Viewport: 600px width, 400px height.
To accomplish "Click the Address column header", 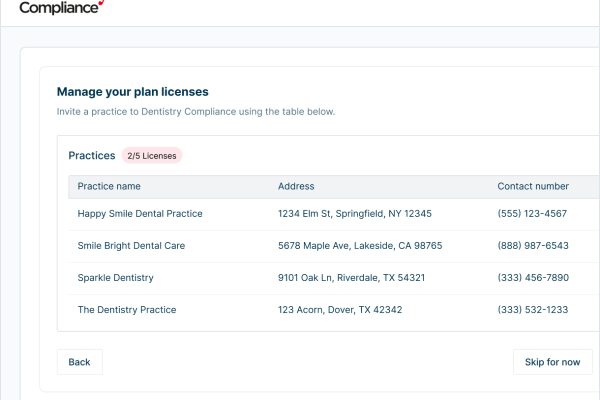I will click(x=296, y=186).
